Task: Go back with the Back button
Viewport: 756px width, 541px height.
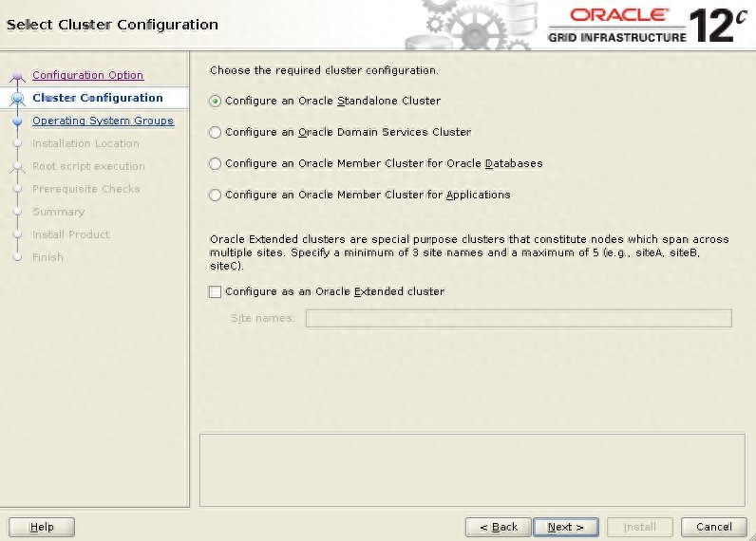Action: pyautogui.click(x=498, y=527)
